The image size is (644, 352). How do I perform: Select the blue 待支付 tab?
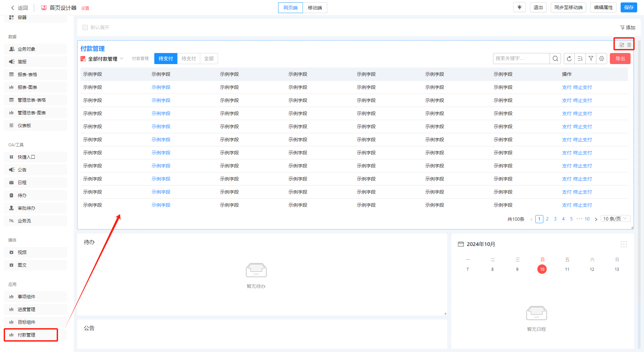coord(166,59)
